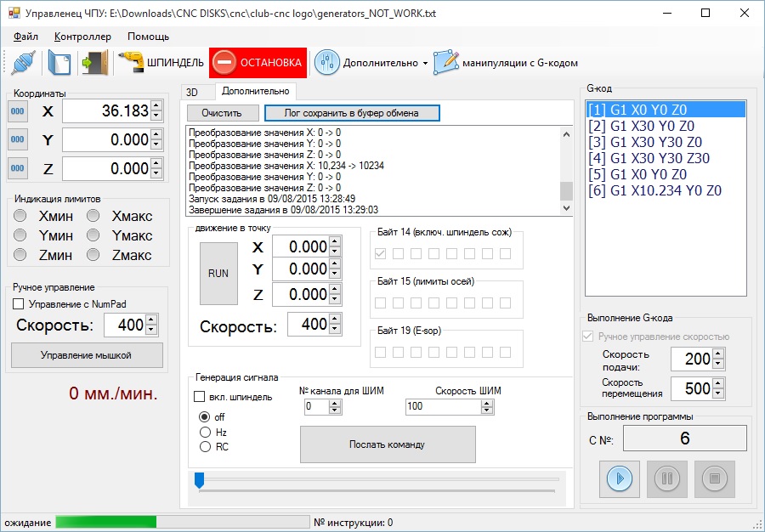
Task: Click the Yмакс limit indicator
Action: 93,235
